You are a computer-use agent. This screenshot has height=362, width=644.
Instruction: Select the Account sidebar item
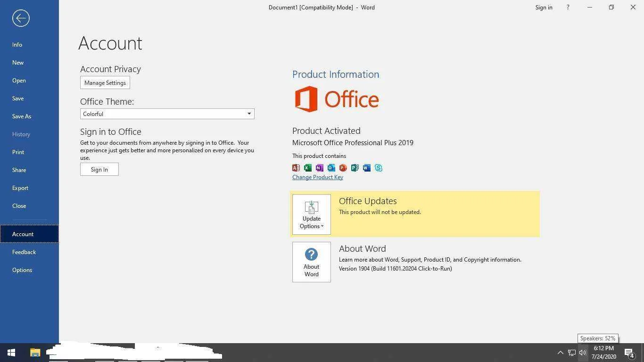(x=29, y=234)
